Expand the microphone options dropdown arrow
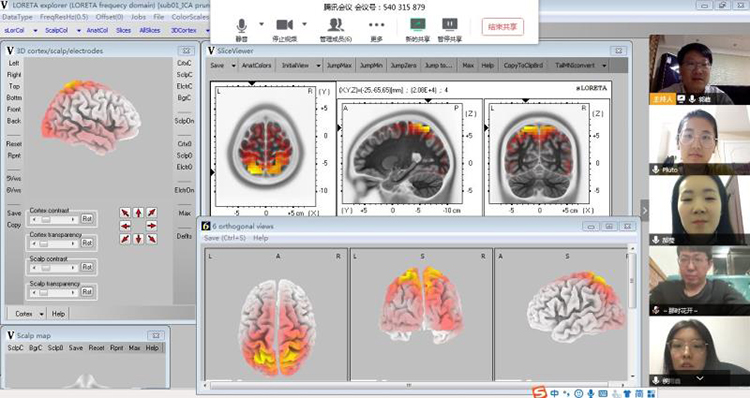 click(x=261, y=24)
